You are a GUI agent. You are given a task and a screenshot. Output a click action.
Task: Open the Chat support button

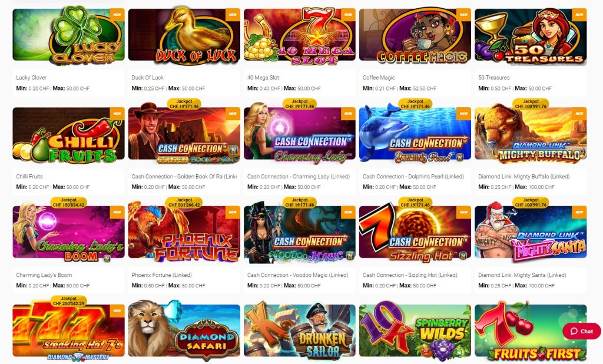click(581, 331)
